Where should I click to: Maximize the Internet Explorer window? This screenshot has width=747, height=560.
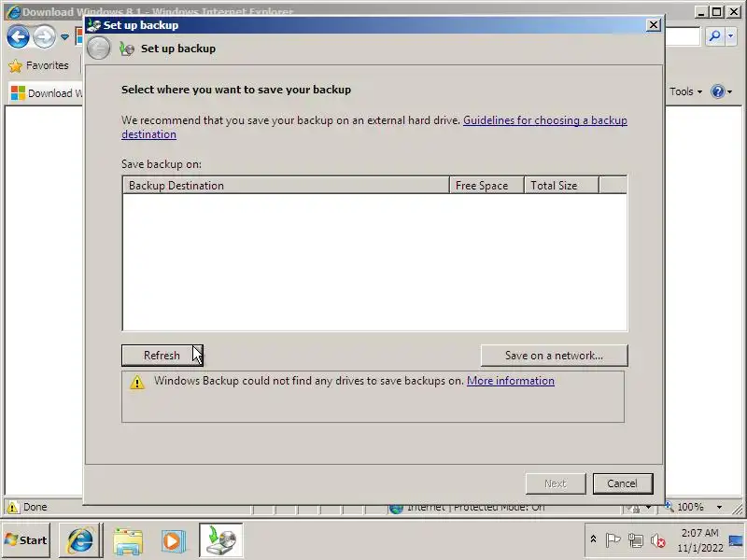coord(716,12)
